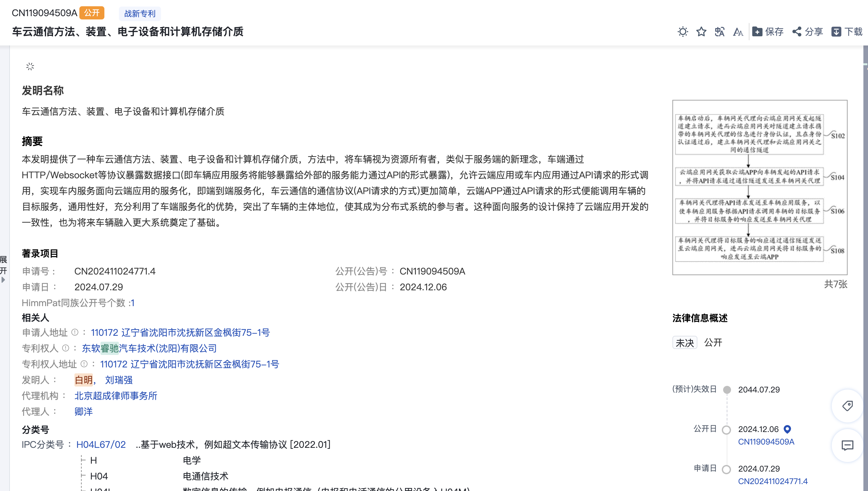The height and width of the screenshot is (491, 868).
Task: Click info icon beside 专利权人
Action: (66, 348)
